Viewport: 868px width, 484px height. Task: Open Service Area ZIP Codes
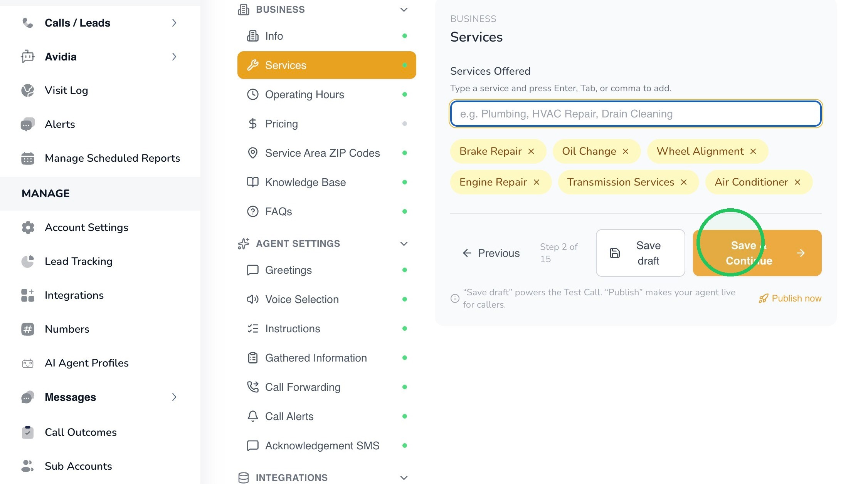pos(327,153)
